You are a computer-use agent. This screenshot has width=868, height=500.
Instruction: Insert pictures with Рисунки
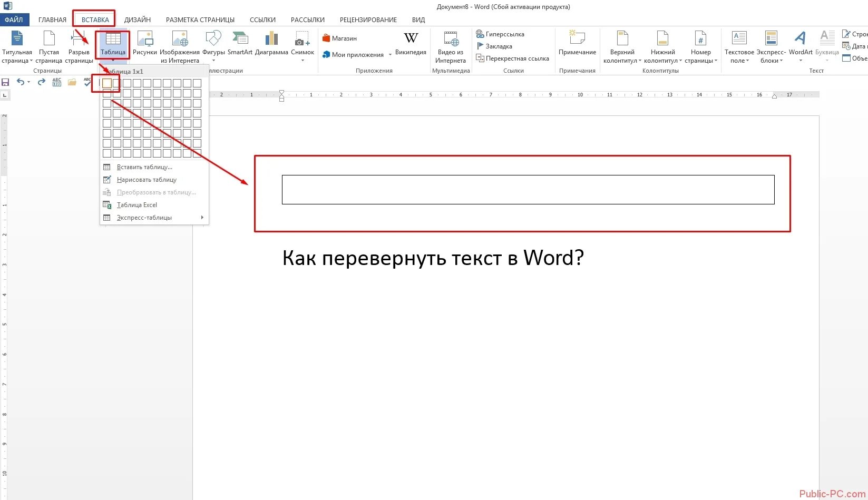pyautogui.click(x=145, y=43)
